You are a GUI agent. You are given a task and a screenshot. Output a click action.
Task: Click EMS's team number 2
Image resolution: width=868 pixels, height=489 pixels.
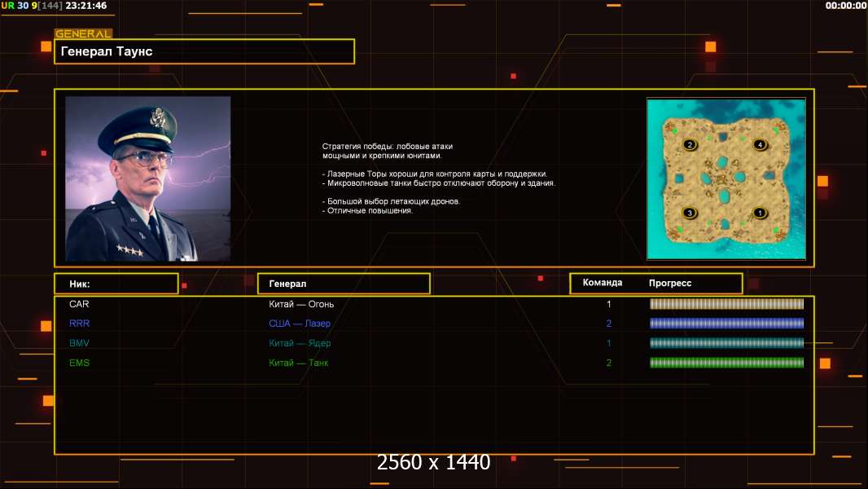[609, 363]
